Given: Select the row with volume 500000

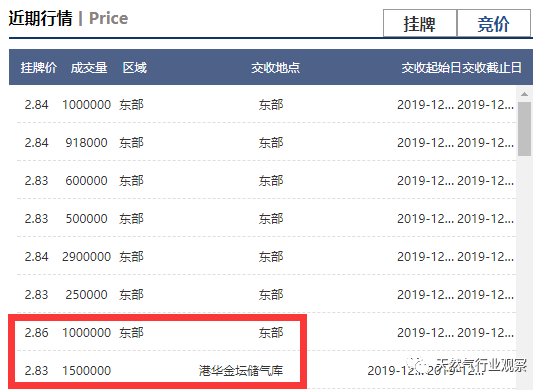Looking at the screenshot, I should (x=266, y=218).
